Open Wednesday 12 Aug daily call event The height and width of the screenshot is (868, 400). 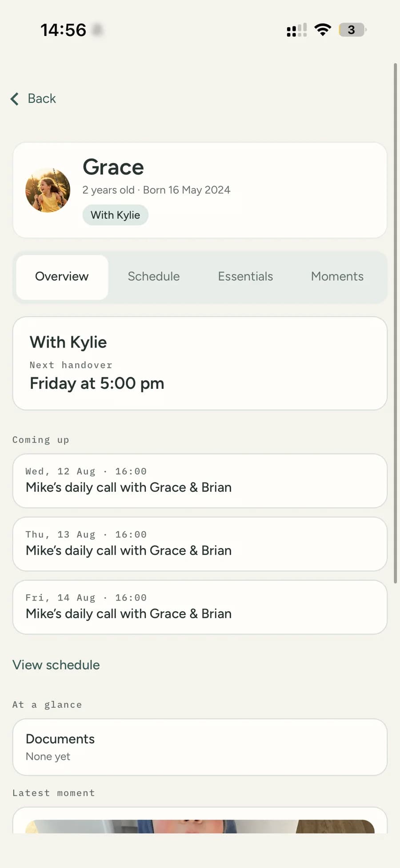pyautogui.click(x=200, y=481)
